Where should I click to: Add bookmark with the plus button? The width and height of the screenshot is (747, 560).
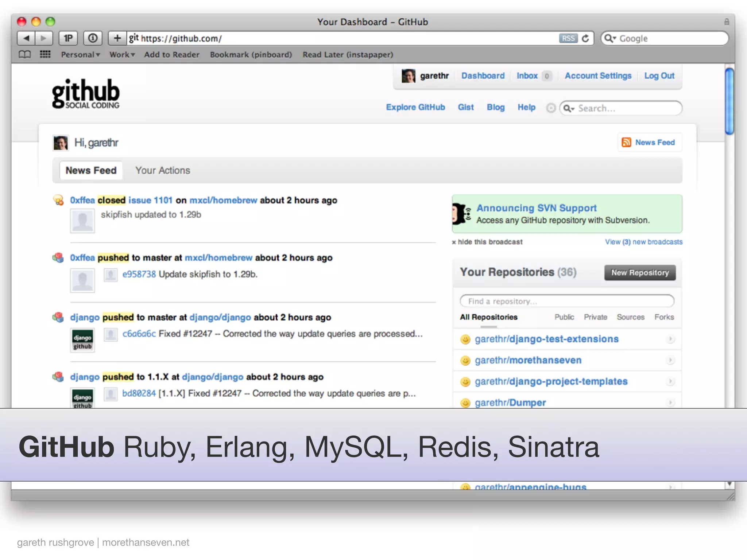tap(117, 38)
